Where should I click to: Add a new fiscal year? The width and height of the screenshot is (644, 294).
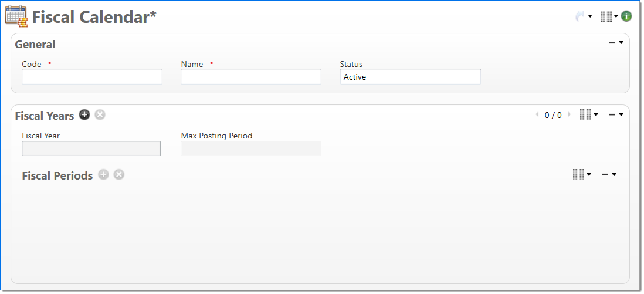[x=84, y=115]
